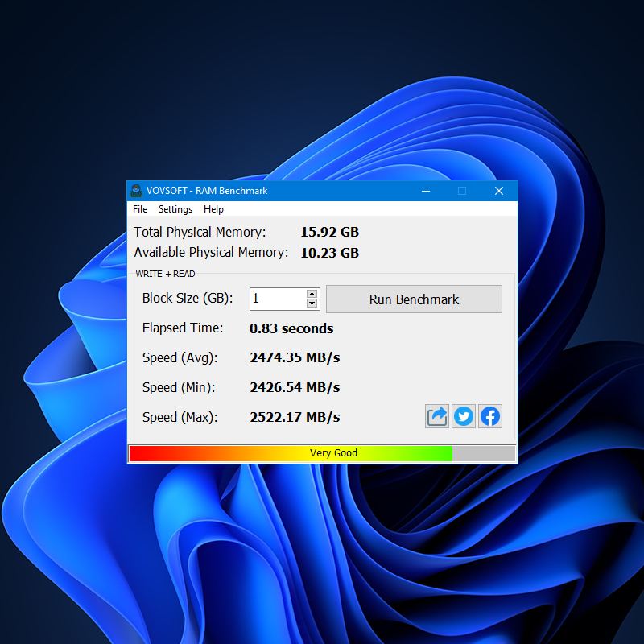Expand the WRITE + READ section label
This screenshot has width=644, height=644.
tap(164, 274)
